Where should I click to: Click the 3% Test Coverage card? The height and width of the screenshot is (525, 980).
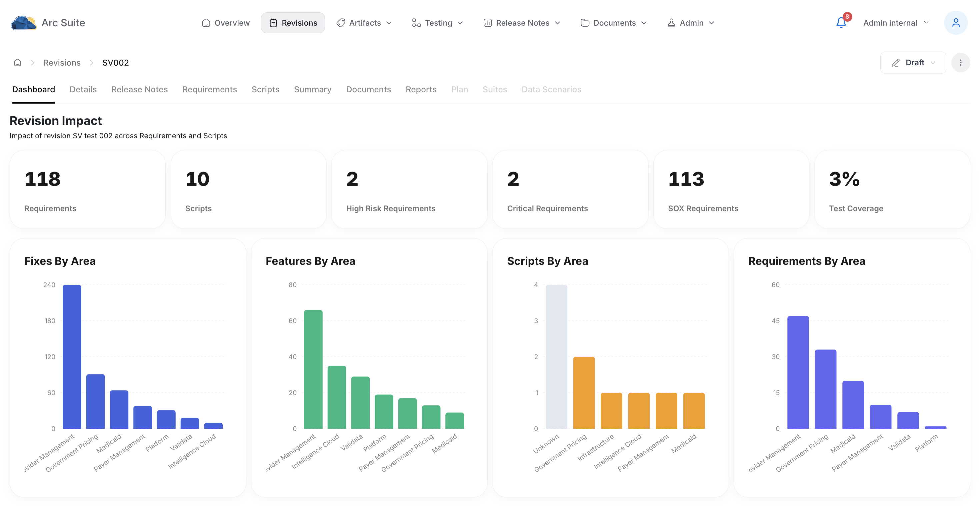[x=892, y=189]
